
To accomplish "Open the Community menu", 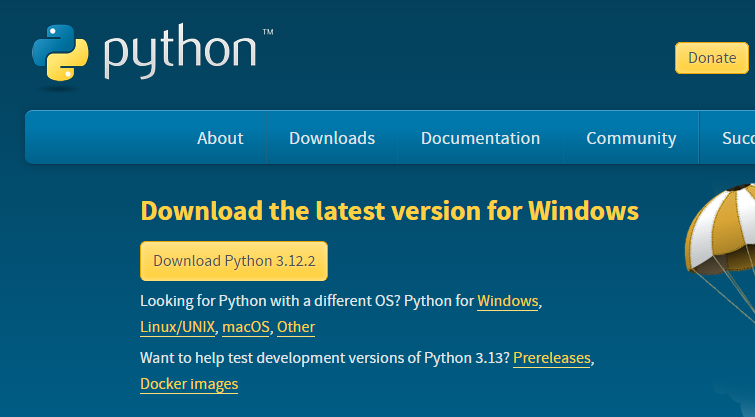I will [x=631, y=139].
